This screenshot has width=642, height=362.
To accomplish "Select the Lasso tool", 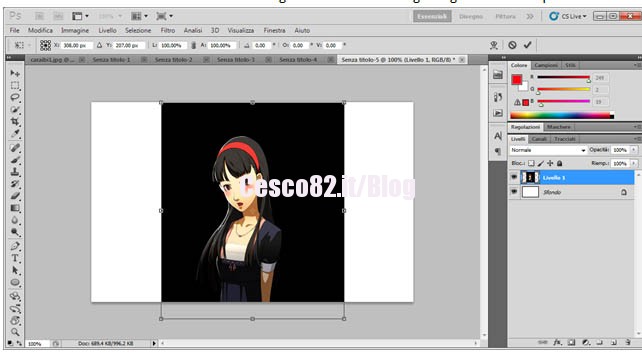I will (x=15, y=97).
